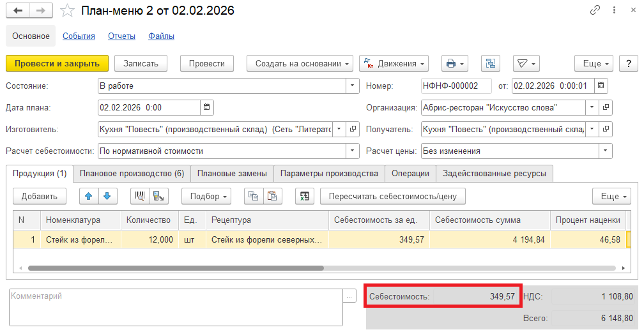This screenshot has width=644, height=332.
Task: Click Провести и закрыть button
Action: pyautogui.click(x=57, y=64)
